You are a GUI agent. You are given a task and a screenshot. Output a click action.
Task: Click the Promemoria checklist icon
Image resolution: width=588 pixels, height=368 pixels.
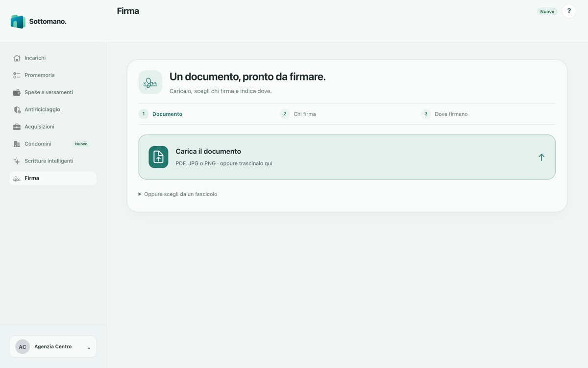tap(17, 75)
